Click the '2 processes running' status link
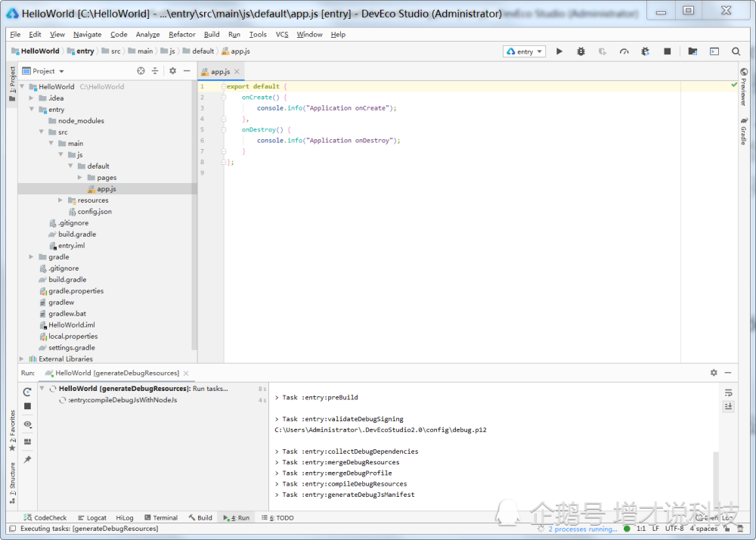 tap(582, 529)
